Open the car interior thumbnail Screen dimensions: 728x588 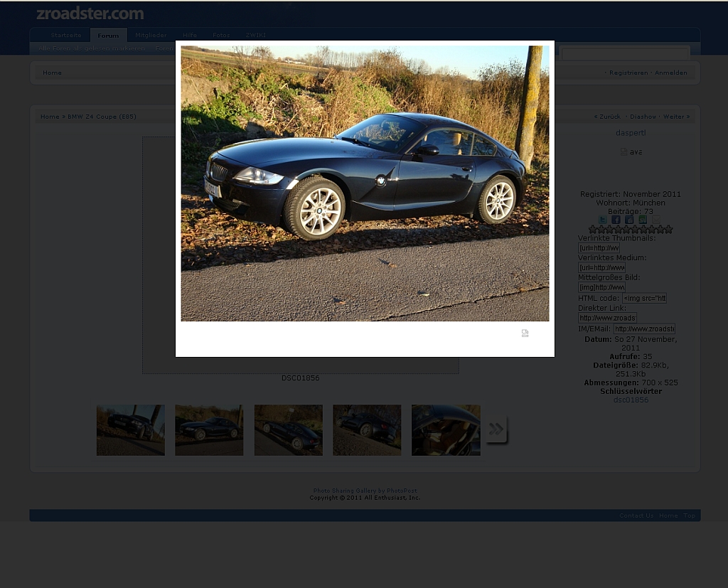446,430
